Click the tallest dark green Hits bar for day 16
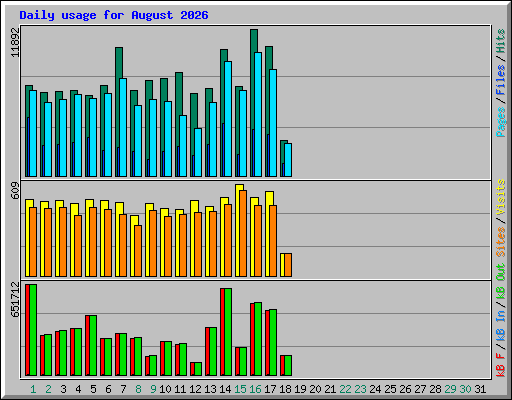 click(253, 80)
